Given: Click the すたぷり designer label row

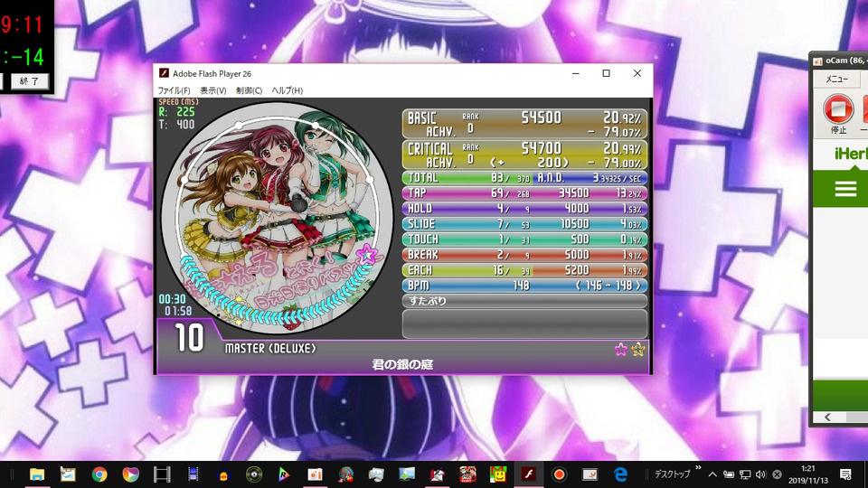Looking at the screenshot, I should coord(524,302).
